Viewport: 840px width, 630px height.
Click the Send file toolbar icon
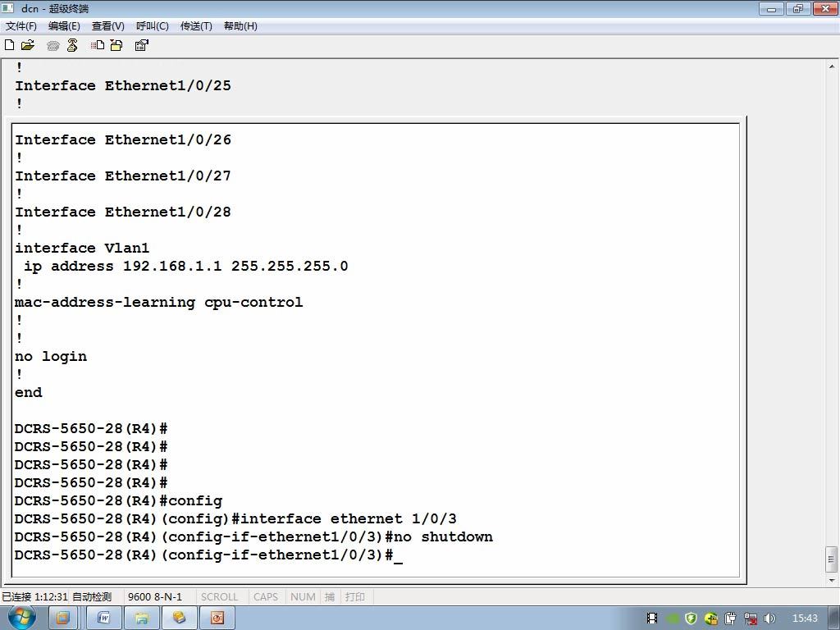(x=98, y=46)
